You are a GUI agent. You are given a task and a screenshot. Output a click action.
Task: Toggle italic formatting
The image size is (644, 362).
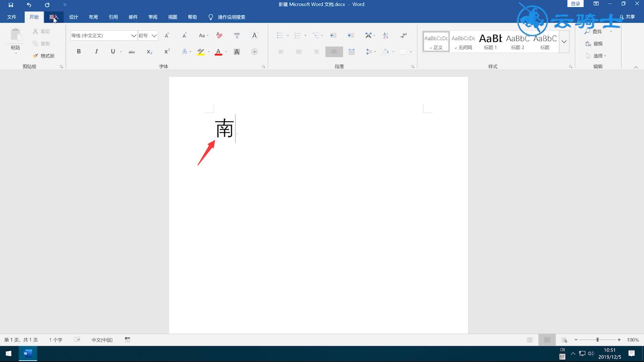96,52
